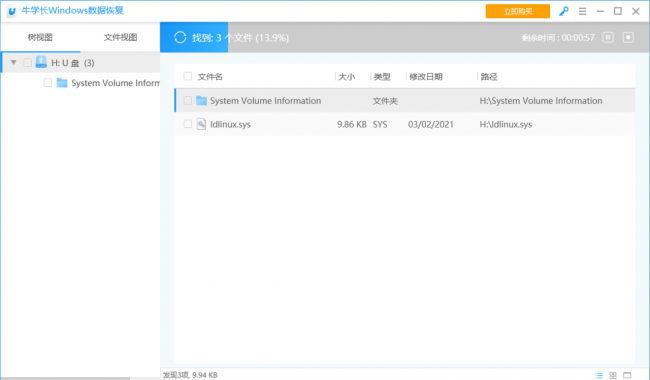Sort by 文件名 column header
This screenshot has height=380, width=650.
pyautogui.click(x=210, y=77)
